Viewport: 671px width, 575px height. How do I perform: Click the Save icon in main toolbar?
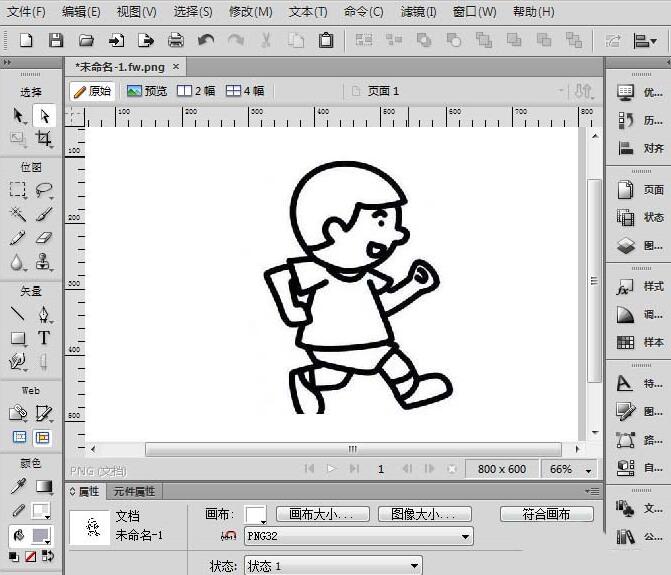coord(56,41)
